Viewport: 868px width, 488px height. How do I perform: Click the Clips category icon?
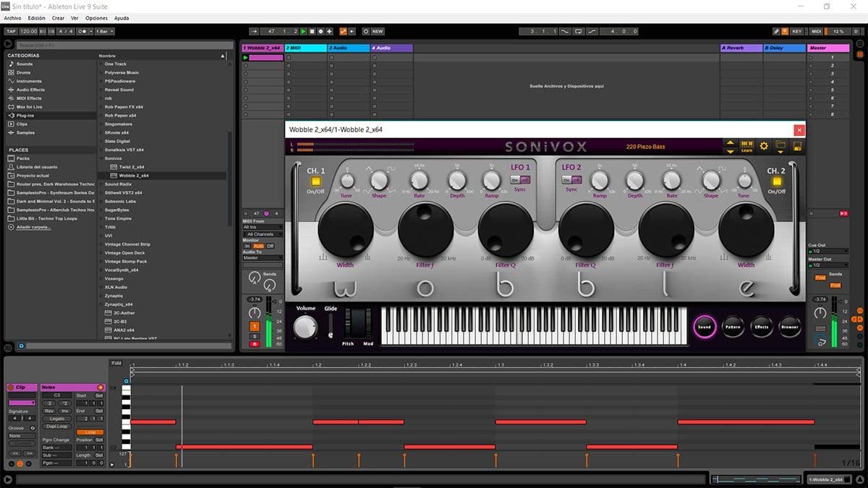pos(11,124)
